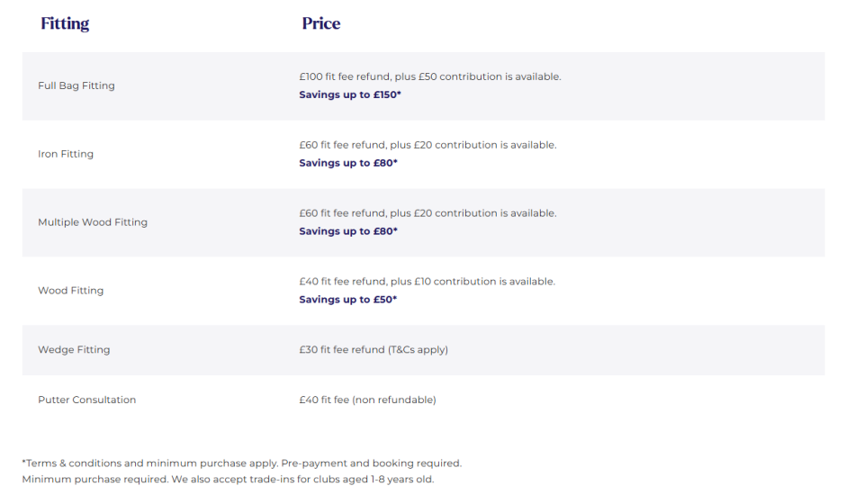Click the £40 fit fee refund description
864x504 pixels.
coord(427,282)
